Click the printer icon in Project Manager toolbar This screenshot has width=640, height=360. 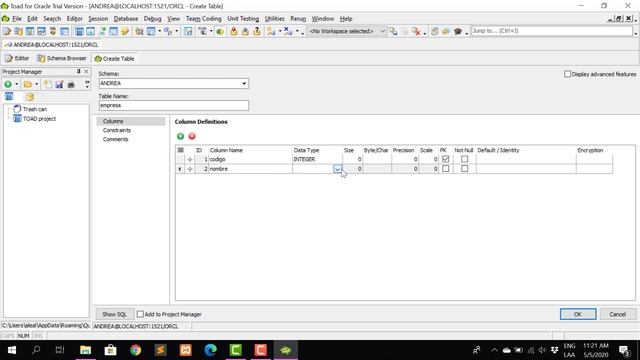pyautogui.click(x=71, y=84)
